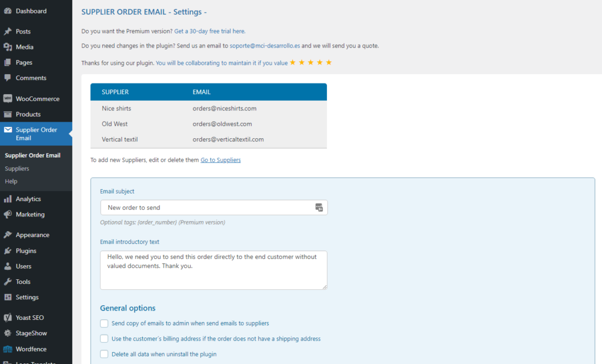Click the EMAIL column header
Screen dimensions: 602x364
point(202,92)
